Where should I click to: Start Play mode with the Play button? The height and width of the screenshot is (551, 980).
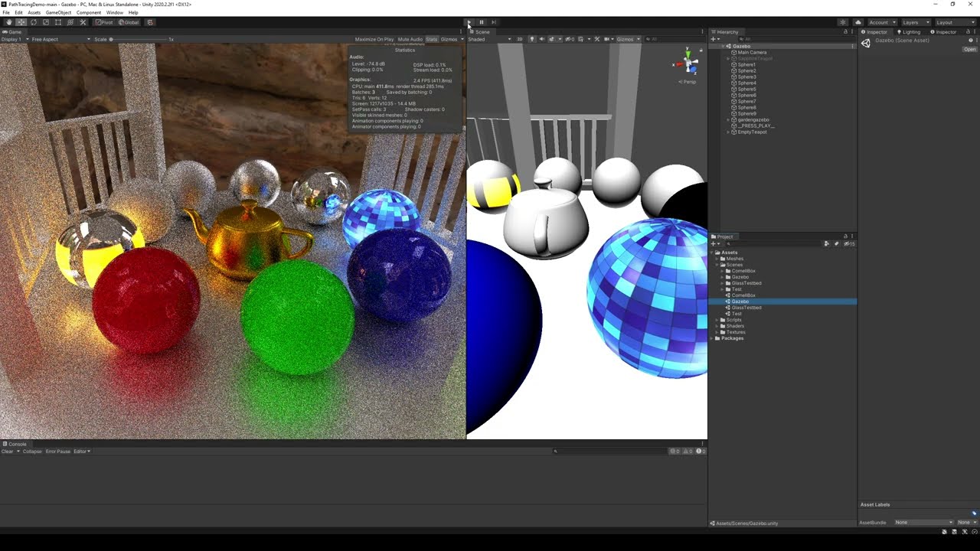click(x=469, y=22)
